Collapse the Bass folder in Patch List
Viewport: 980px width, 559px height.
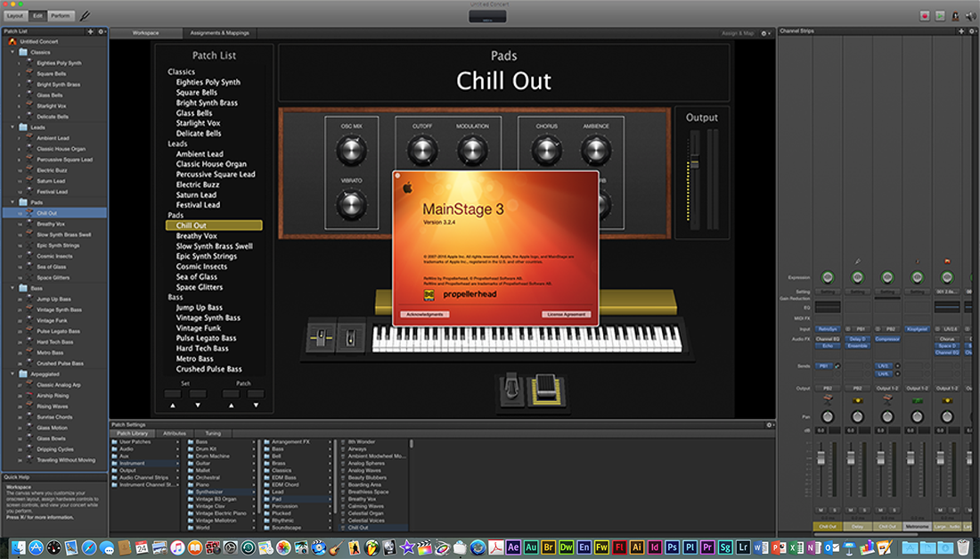[12, 288]
